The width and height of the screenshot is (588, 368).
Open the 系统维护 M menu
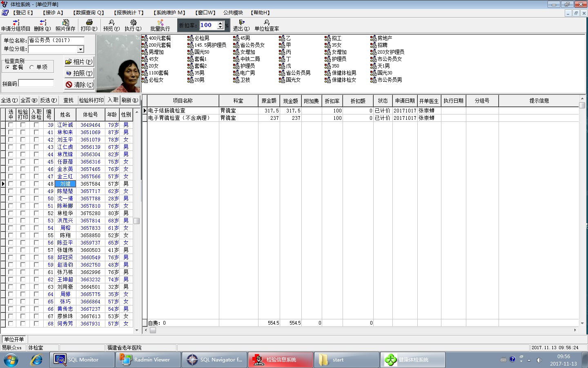(169, 13)
